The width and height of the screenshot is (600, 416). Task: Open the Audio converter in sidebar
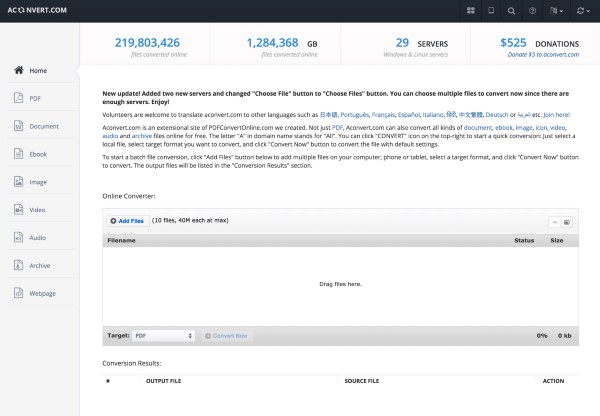tap(37, 238)
